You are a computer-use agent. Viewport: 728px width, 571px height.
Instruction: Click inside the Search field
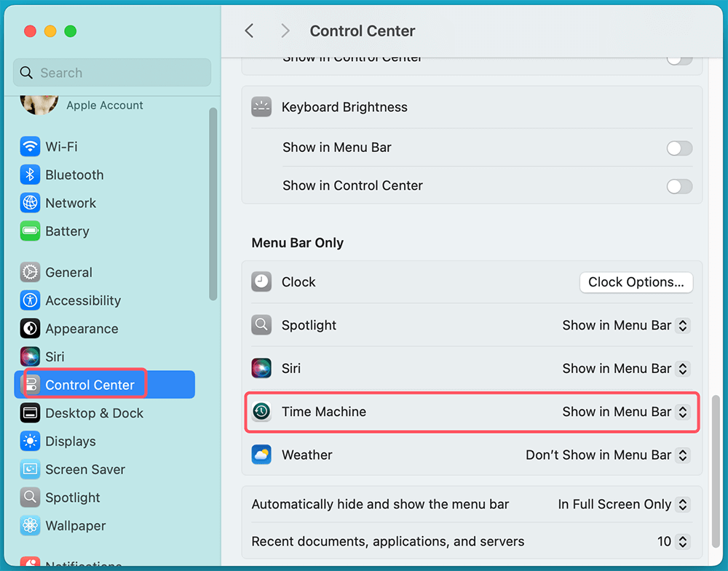pyautogui.click(x=111, y=73)
